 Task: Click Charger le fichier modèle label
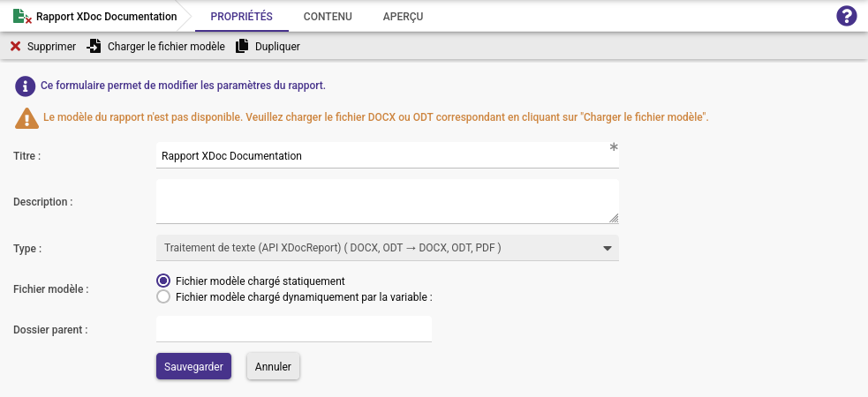click(x=166, y=47)
